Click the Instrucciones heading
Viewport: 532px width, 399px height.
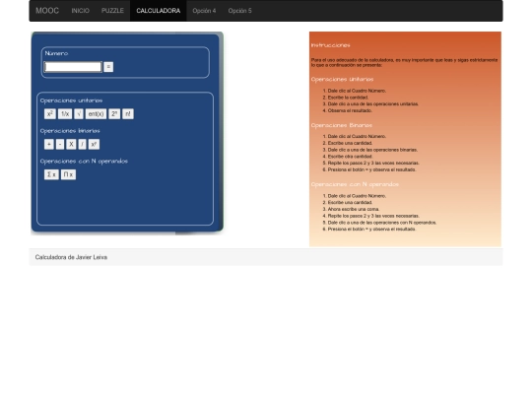click(330, 45)
